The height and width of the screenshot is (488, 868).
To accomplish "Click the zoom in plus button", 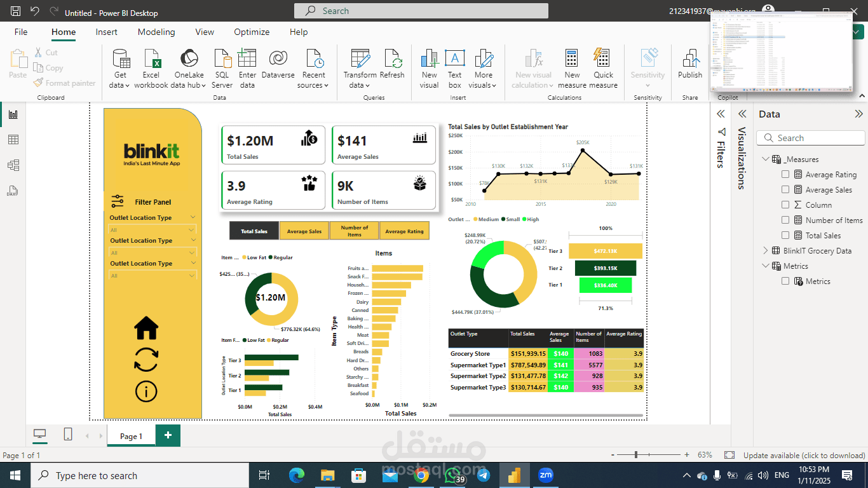I will pyautogui.click(x=686, y=455).
